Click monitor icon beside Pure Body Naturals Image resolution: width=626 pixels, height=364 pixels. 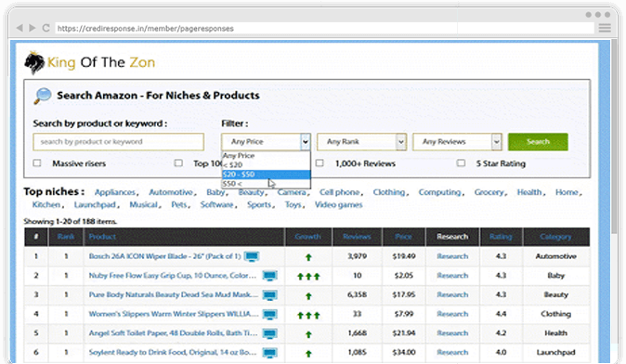point(269,295)
